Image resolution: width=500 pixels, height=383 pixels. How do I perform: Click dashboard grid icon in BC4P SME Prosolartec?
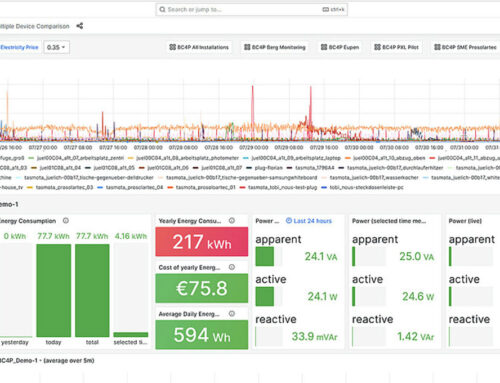tap(437, 47)
